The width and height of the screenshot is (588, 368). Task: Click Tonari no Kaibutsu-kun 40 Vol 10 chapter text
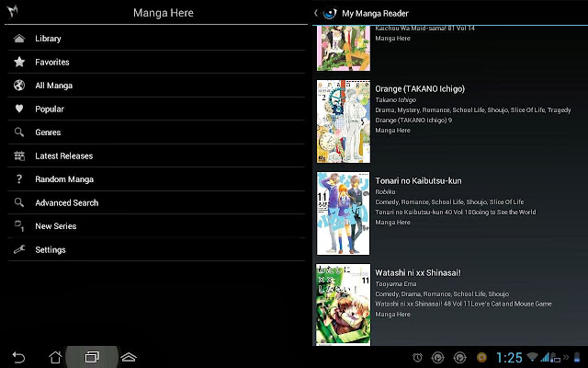tap(456, 213)
